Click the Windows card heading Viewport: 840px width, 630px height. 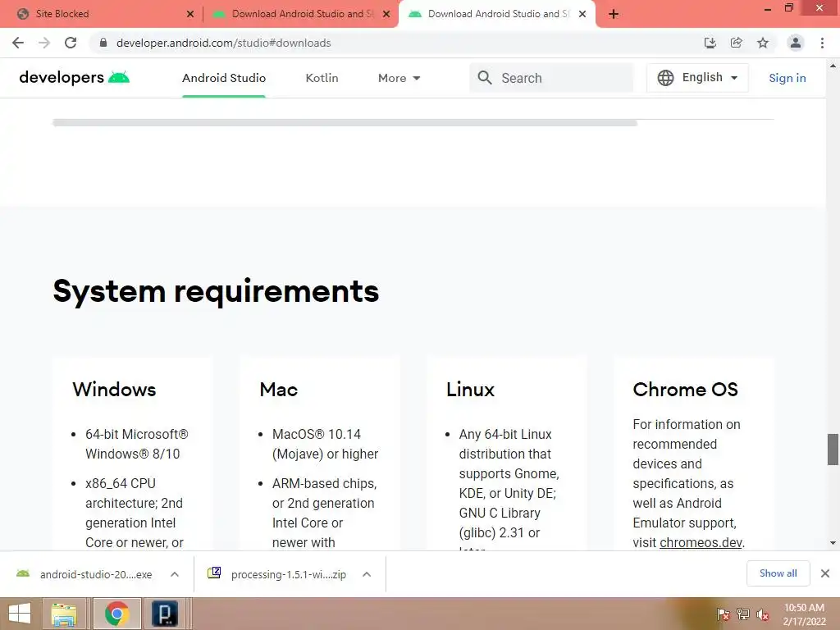114,390
